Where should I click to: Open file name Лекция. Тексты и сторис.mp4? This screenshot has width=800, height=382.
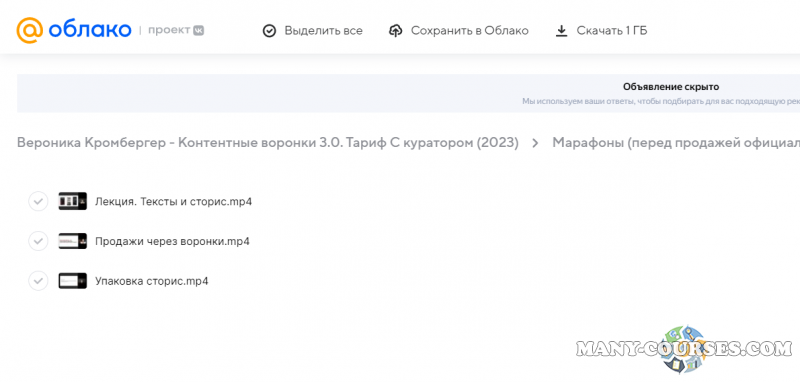click(173, 201)
